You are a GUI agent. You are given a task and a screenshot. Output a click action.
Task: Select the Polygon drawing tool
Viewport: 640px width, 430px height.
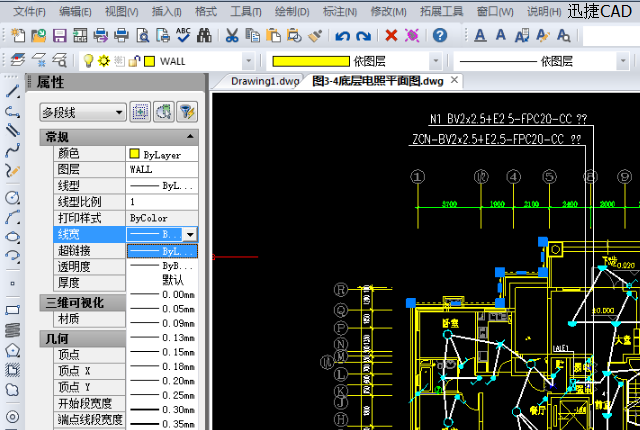tap(13, 350)
